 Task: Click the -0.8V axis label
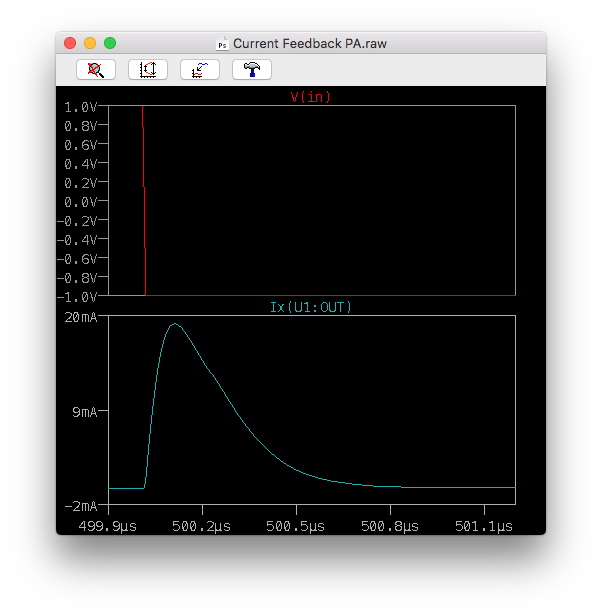77,278
